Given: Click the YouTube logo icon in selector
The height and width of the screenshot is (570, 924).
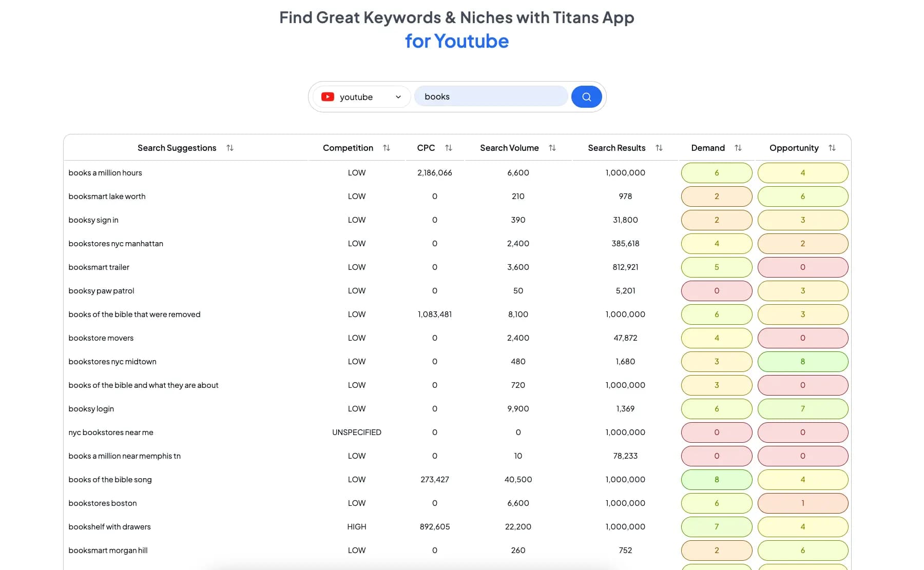Looking at the screenshot, I should [x=328, y=96].
